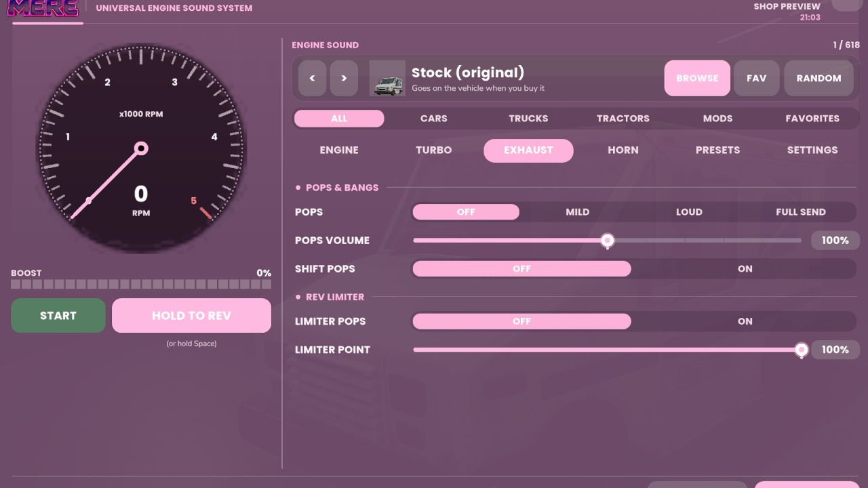Open the SETTINGS tab

click(812, 150)
